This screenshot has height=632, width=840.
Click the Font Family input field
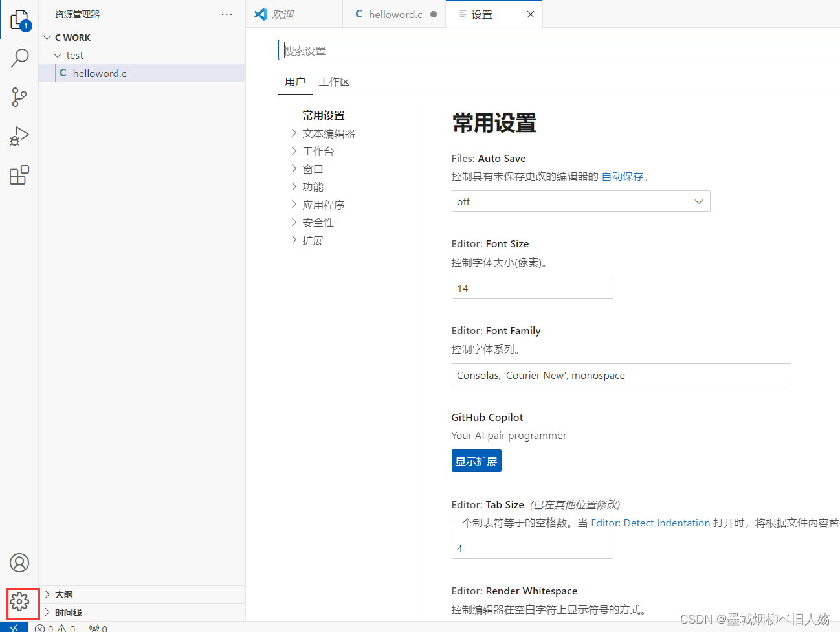621,375
